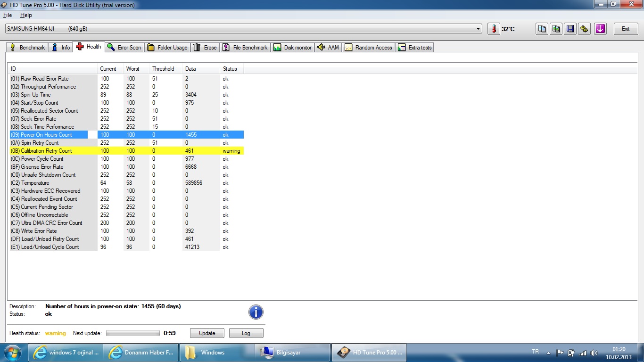644x362 pixels.
Task: Open the Bilgisayar taskbar item
Action: (293, 353)
